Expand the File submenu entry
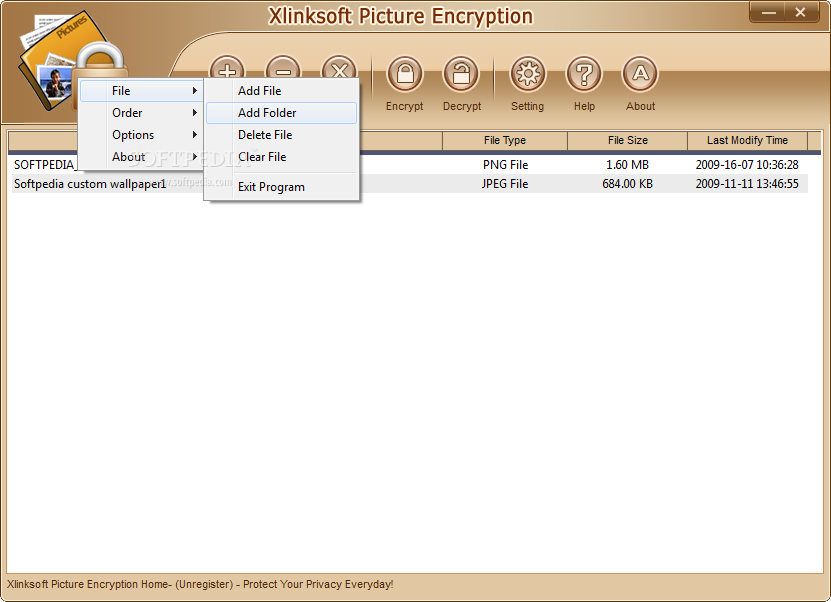This screenshot has height=602, width=831. click(141, 91)
